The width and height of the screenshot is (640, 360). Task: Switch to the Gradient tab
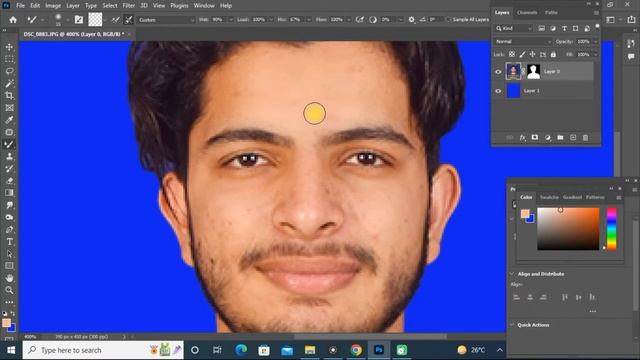(x=572, y=197)
